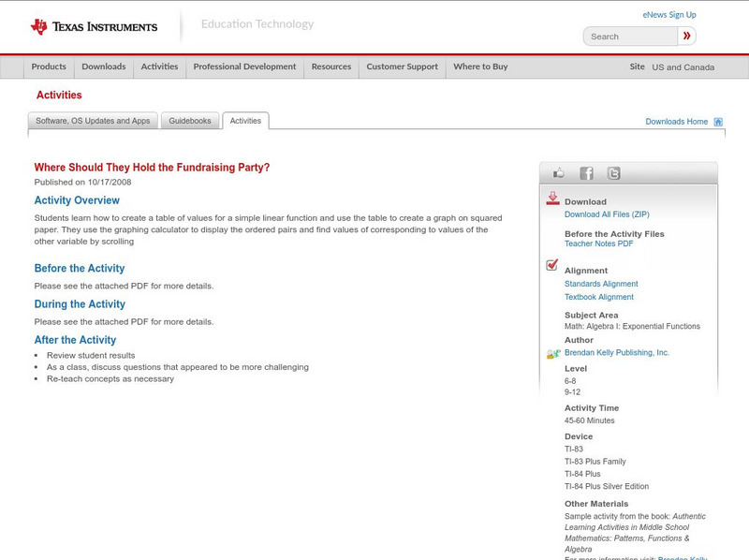Click the Activity Overview heading

click(x=77, y=200)
